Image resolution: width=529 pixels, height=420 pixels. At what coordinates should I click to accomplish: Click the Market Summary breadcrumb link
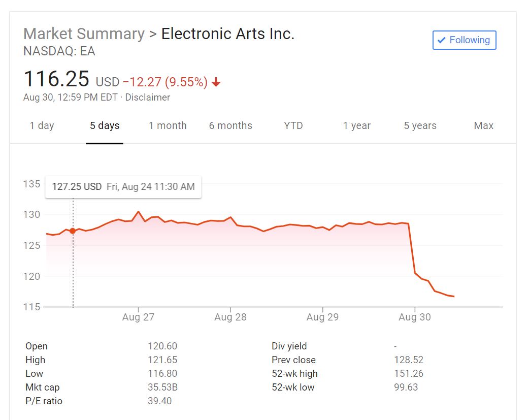(84, 34)
